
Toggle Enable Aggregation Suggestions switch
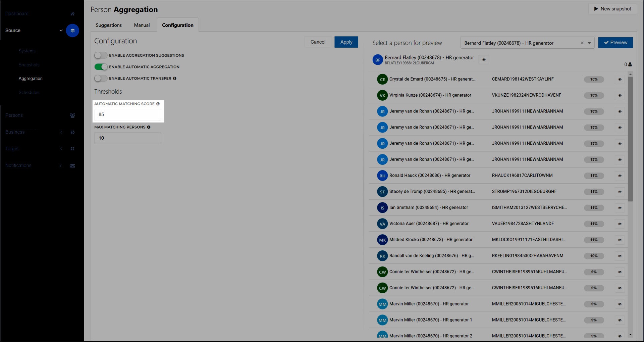pyautogui.click(x=101, y=55)
